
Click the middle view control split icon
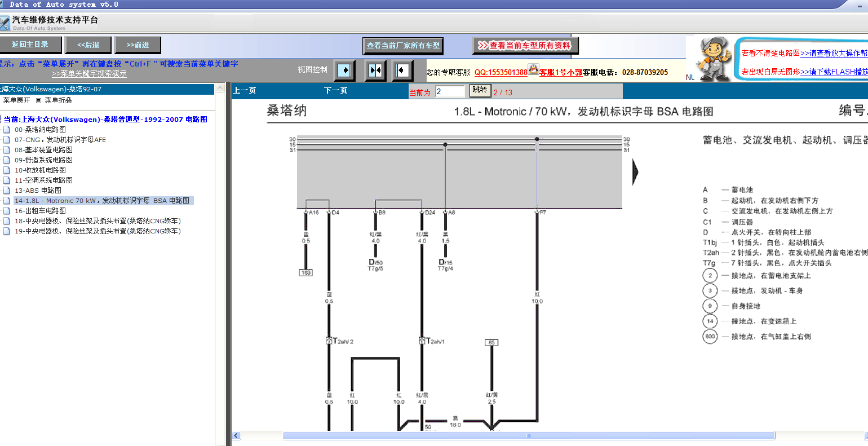375,70
